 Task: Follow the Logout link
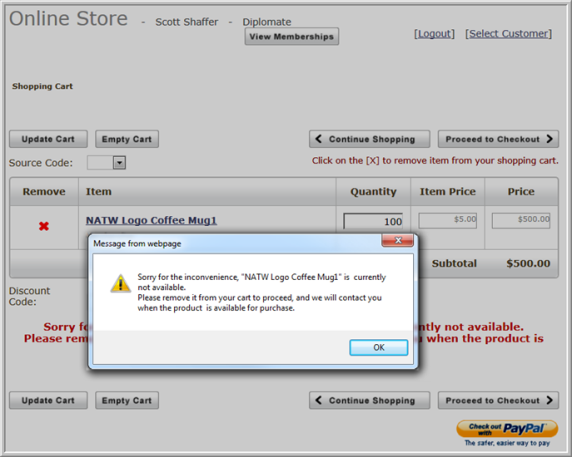click(x=434, y=34)
